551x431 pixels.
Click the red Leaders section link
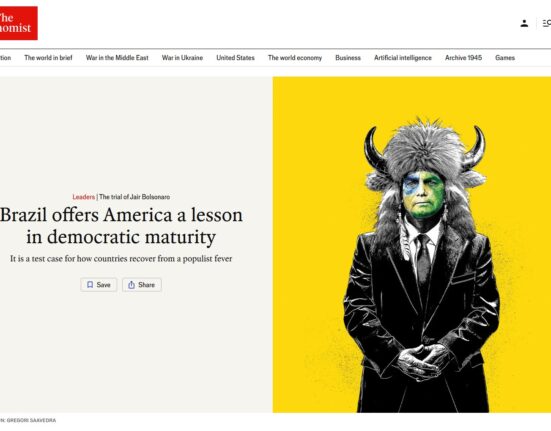tap(84, 197)
